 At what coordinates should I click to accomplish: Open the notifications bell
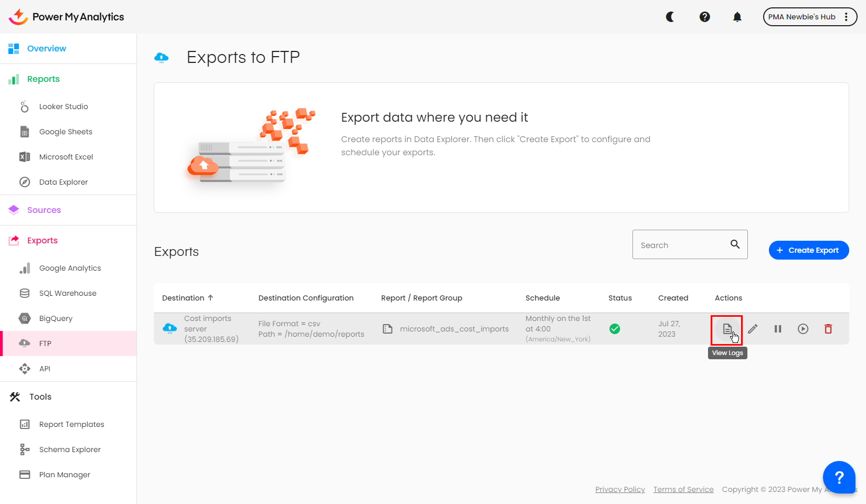pyautogui.click(x=737, y=17)
